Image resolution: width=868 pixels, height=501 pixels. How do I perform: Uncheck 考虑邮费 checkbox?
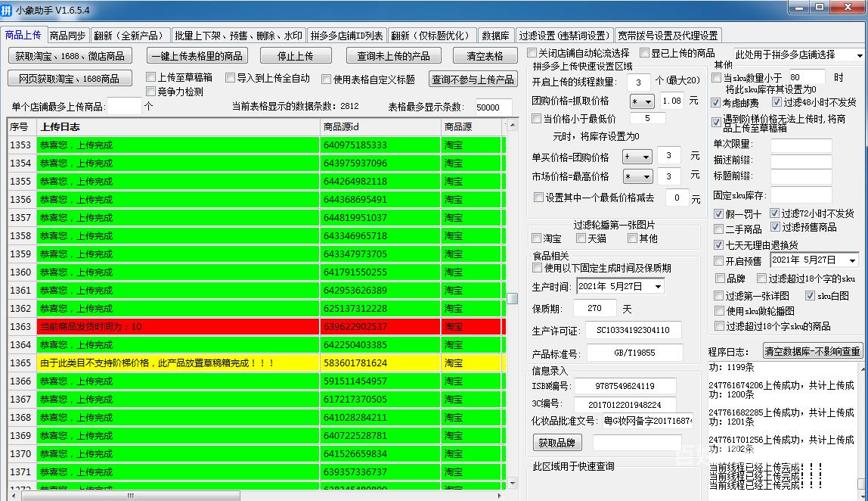pos(716,102)
